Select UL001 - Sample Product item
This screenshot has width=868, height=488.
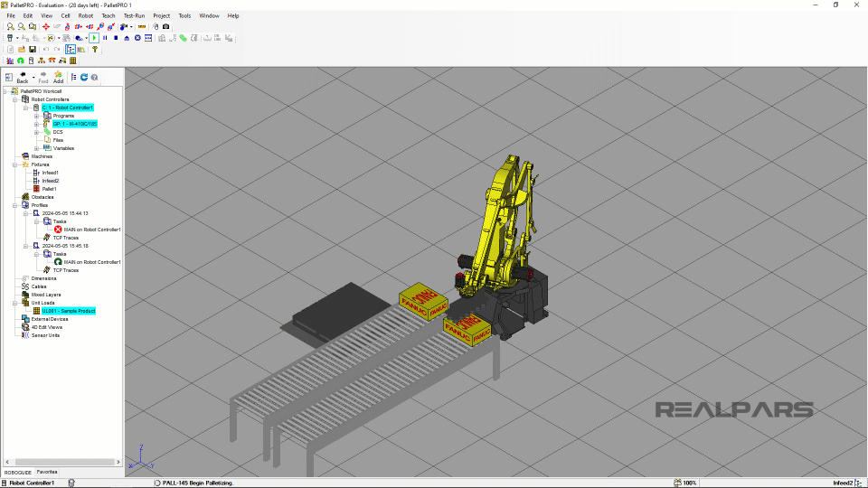click(69, 311)
